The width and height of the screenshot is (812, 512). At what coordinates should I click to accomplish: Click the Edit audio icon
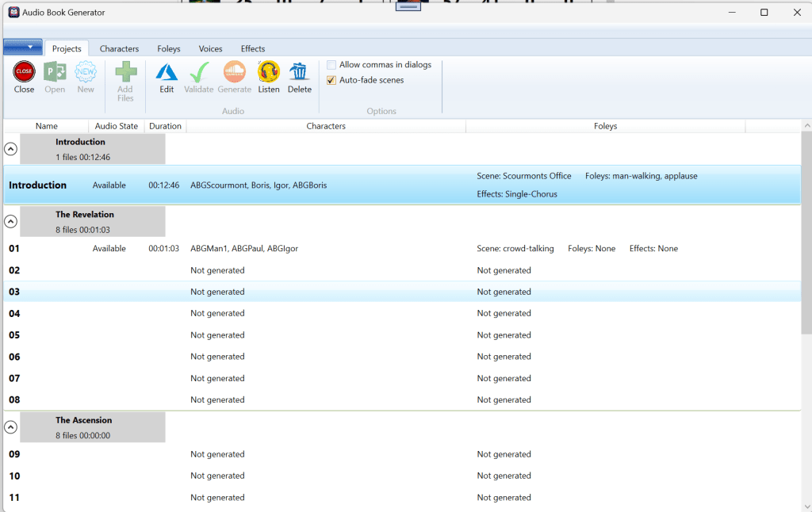[167, 72]
